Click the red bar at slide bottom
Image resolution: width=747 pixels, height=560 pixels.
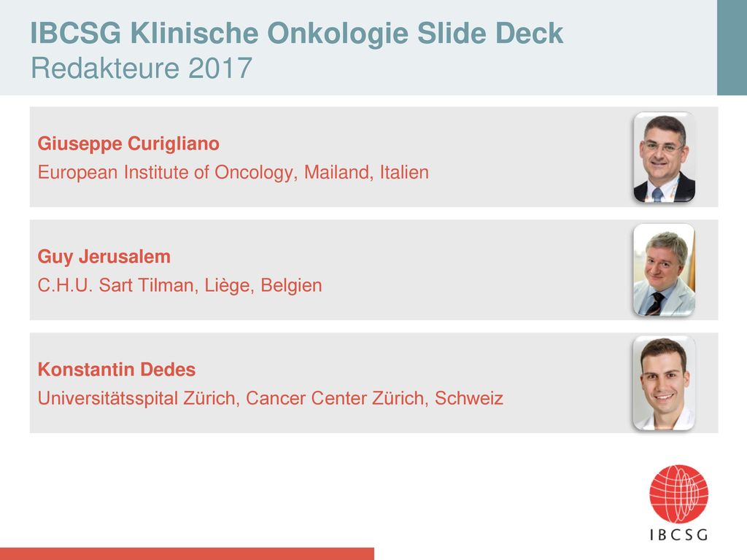coord(187,554)
